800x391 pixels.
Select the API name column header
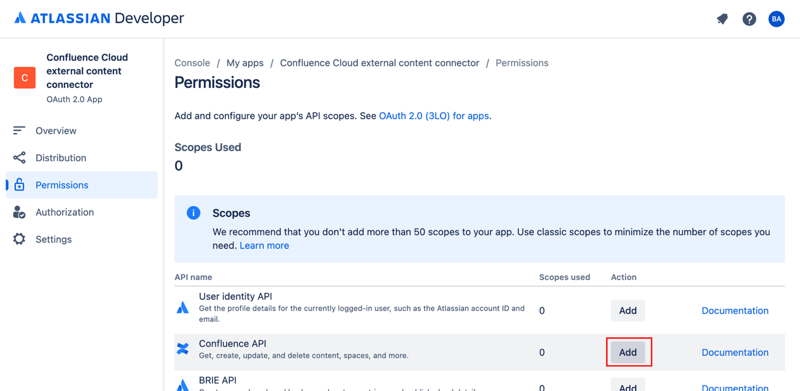point(193,277)
